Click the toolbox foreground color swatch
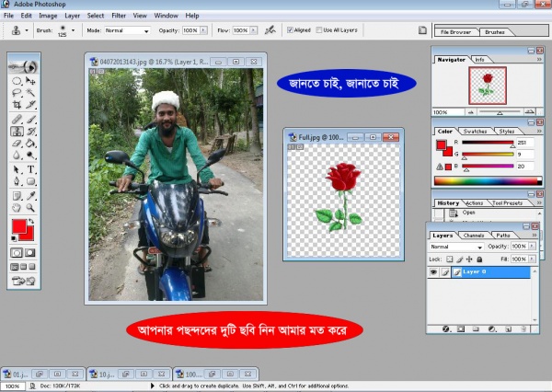This screenshot has height=392, width=552. coord(19,226)
